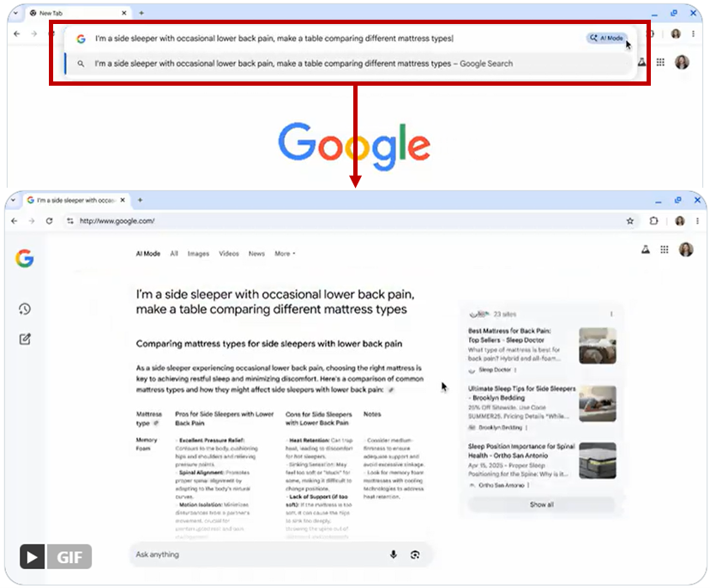Open the More dropdown in search navigation
Screen dimensions: 710x588
coord(284,253)
